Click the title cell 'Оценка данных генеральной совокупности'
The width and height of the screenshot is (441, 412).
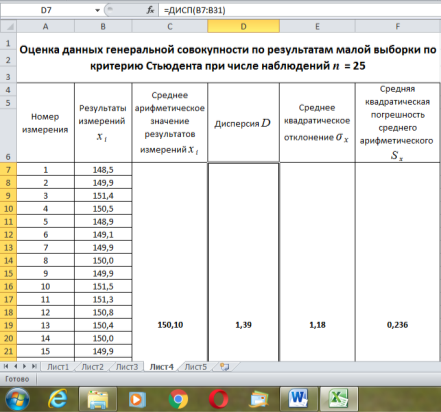(228, 58)
